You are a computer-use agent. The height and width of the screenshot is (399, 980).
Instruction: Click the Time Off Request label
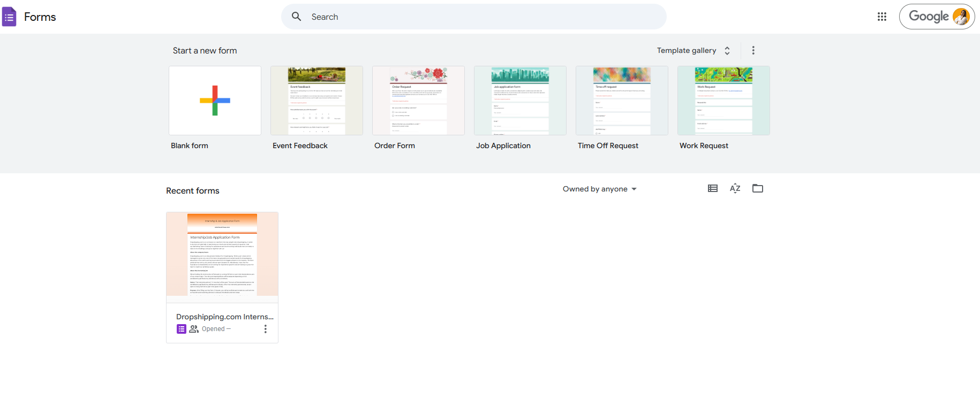click(608, 145)
